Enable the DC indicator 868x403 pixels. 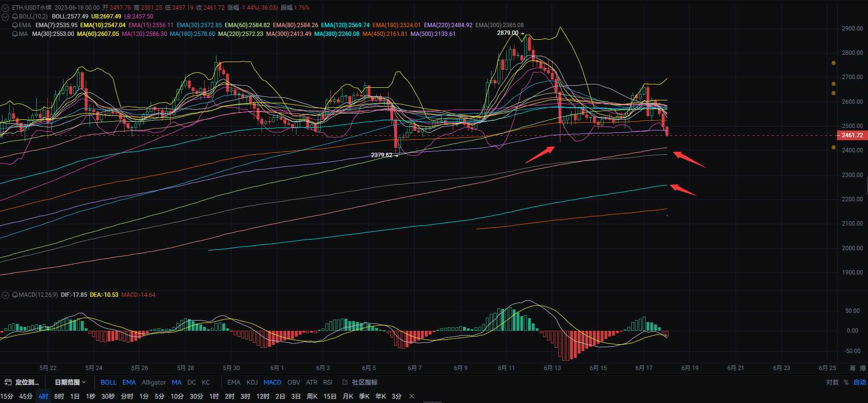pos(192,382)
